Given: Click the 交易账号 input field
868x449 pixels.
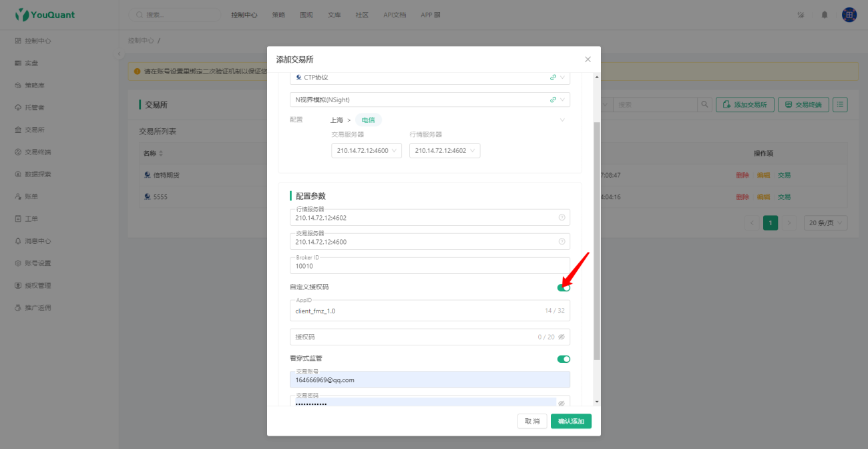Looking at the screenshot, I should [x=430, y=380].
